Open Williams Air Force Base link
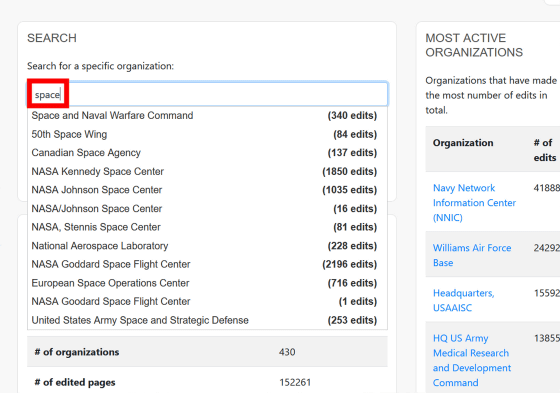 point(472,255)
